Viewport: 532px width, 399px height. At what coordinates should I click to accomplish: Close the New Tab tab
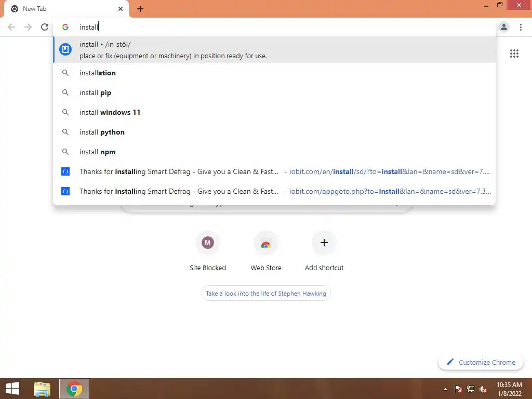pos(121,9)
